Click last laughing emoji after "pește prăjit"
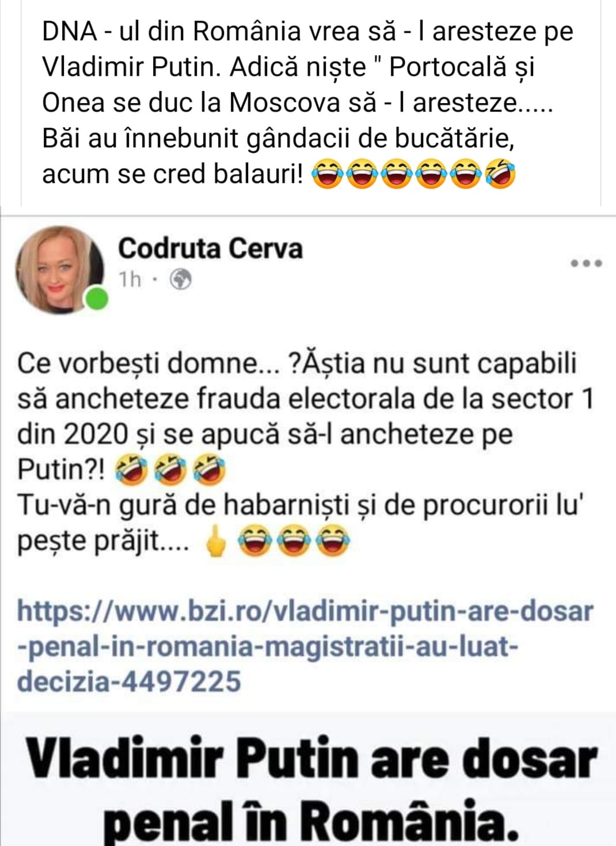This screenshot has width=616, height=846. coord(333,541)
